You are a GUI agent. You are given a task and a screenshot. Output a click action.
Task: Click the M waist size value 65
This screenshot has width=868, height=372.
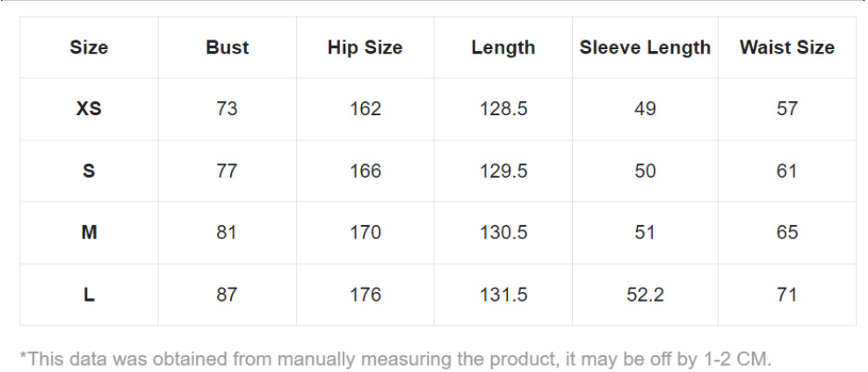tap(787, 232)
